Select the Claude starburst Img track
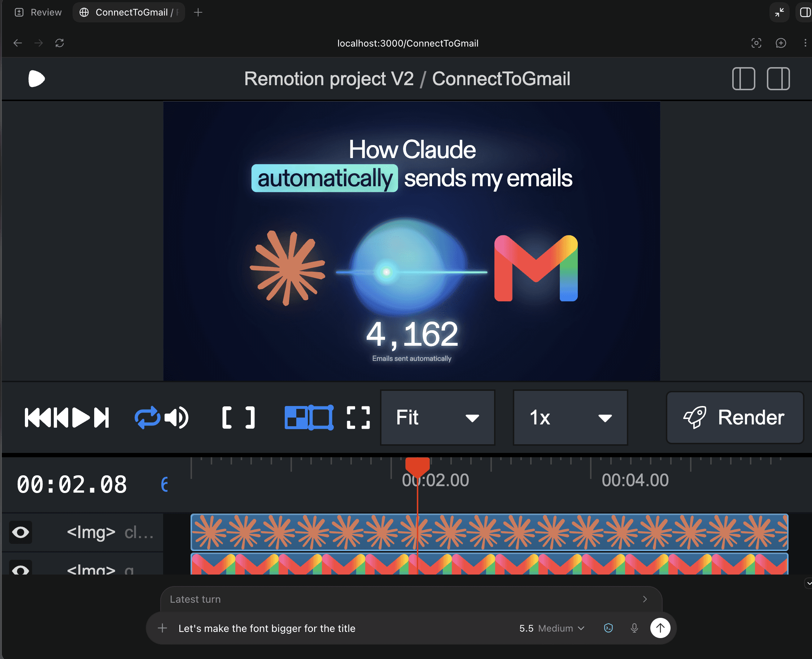 tap(489, 532)
